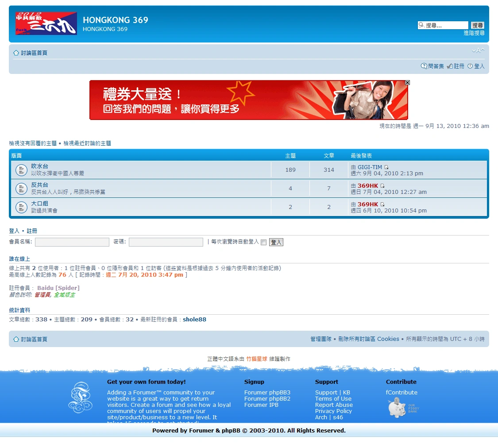Open Forumer phpBB3 signup link
The image size is (498, 448).
click(x=267, y=392)
